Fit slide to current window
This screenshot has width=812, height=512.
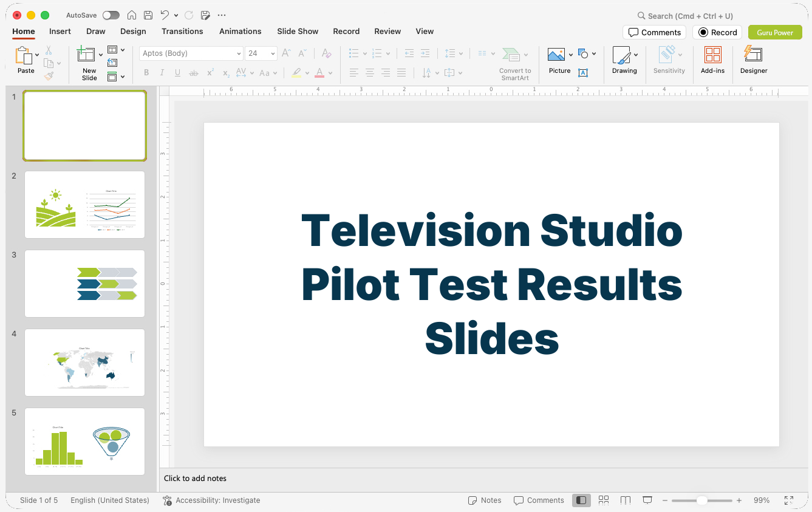[789, 500]
